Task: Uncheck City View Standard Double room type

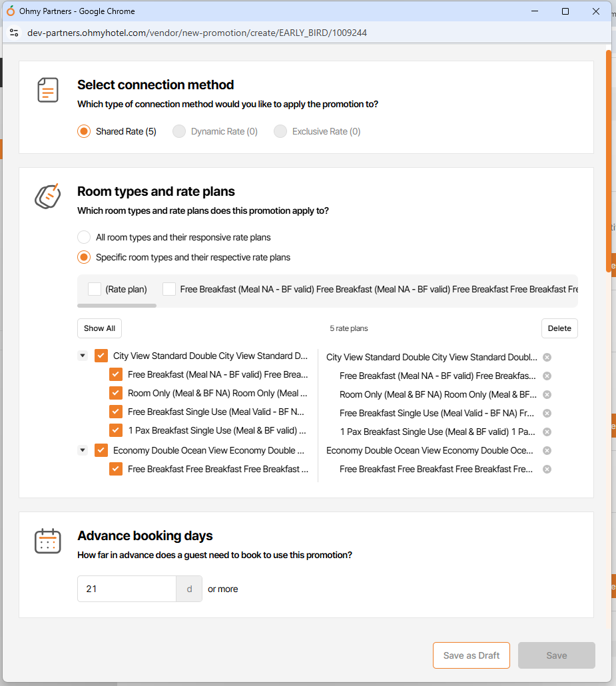Action: click(x=101, y=356)
